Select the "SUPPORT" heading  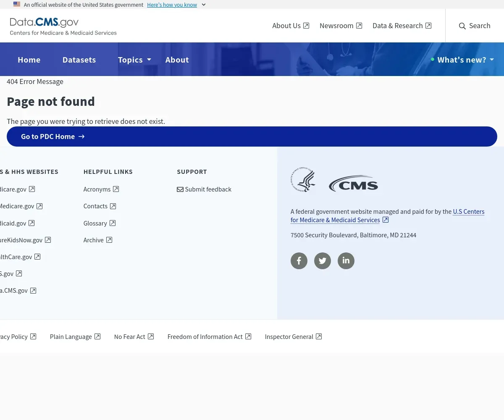[192, 172]
